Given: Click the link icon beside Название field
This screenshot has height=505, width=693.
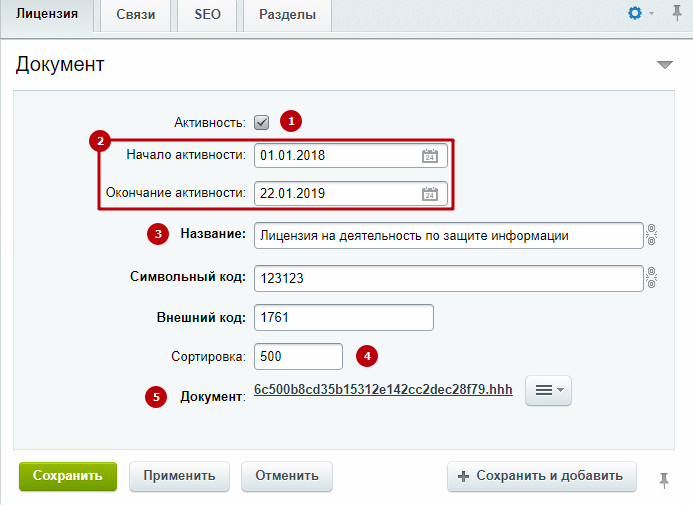Looking at the screenshot, I should (x=651, y=235).
